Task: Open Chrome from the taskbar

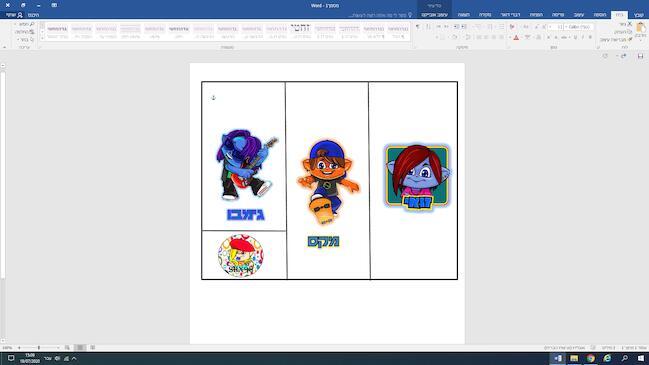Action: [x=591, y=358]
